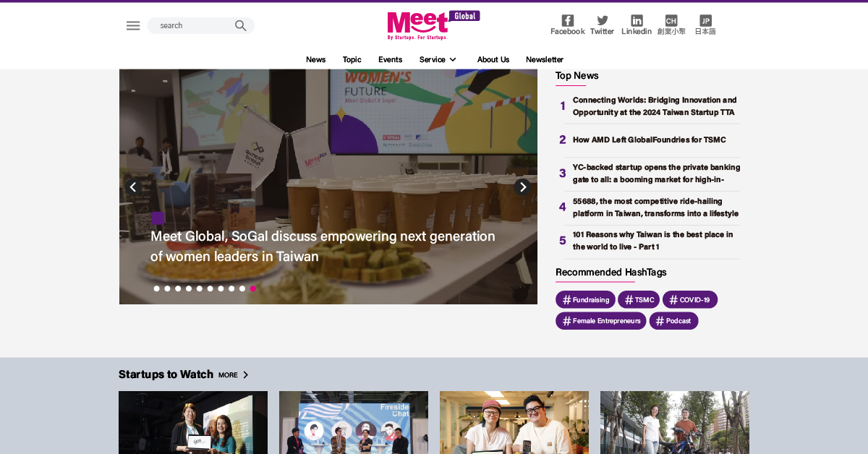Select the COVID-19 hashtag

point(690,299)
